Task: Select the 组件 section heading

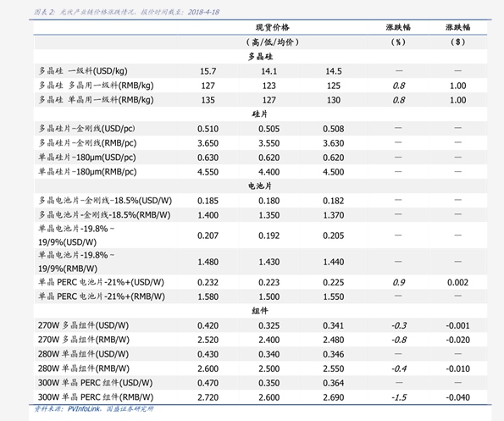Action: point(260,310)
